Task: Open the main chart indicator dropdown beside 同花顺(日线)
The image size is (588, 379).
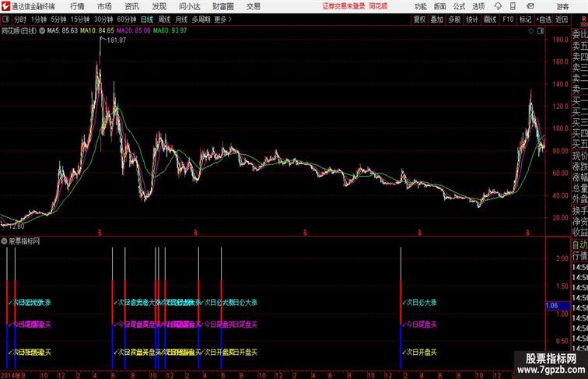Action: (x=42, y=31)
